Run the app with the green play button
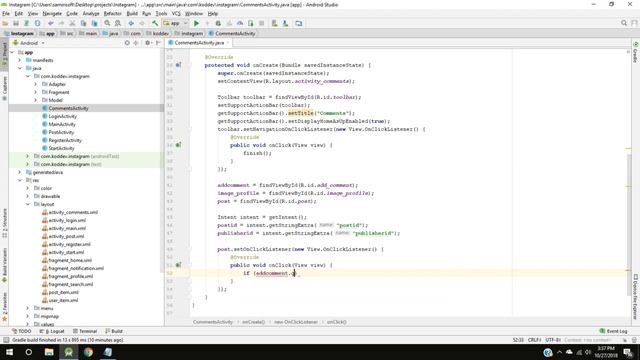This screenshot has height=360, width=640. tap(196, 23)
